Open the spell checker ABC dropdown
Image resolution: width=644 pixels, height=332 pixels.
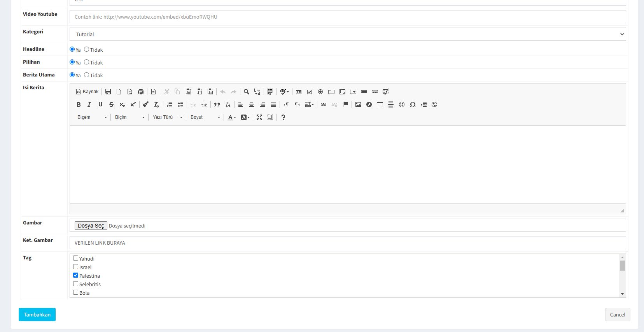tap(285, 92)
